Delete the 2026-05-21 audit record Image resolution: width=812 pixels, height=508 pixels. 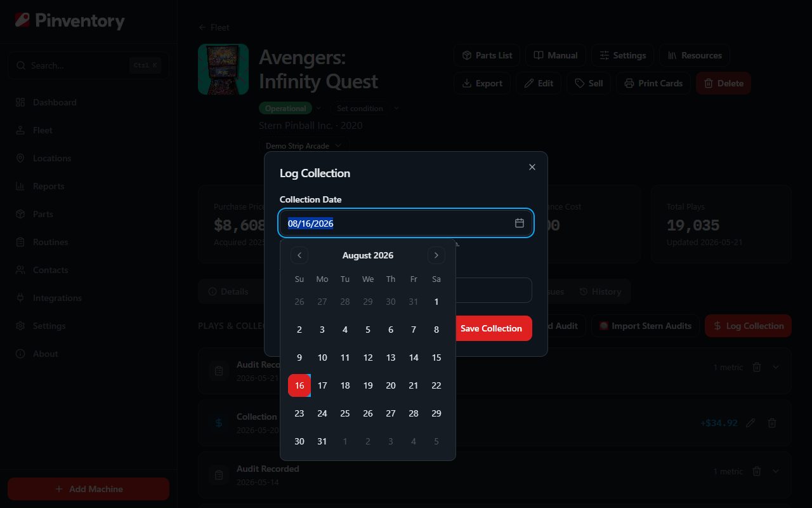757,367
